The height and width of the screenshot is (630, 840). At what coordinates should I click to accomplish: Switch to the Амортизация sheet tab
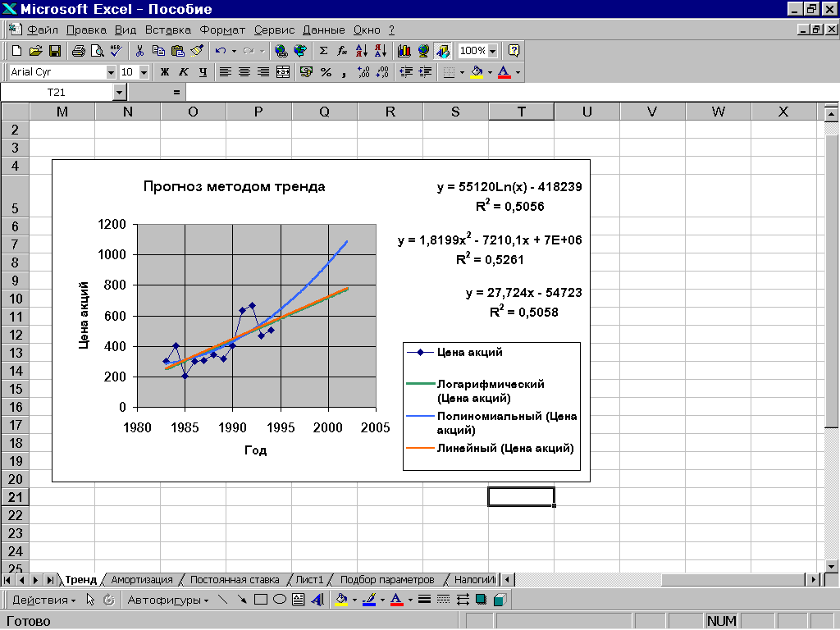click(x=142, y=580)
